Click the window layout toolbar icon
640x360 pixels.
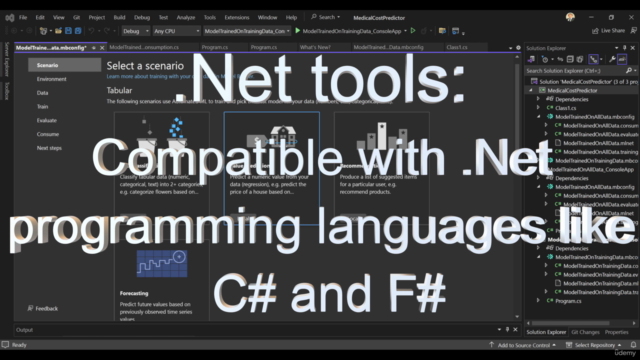coord(456,31)
